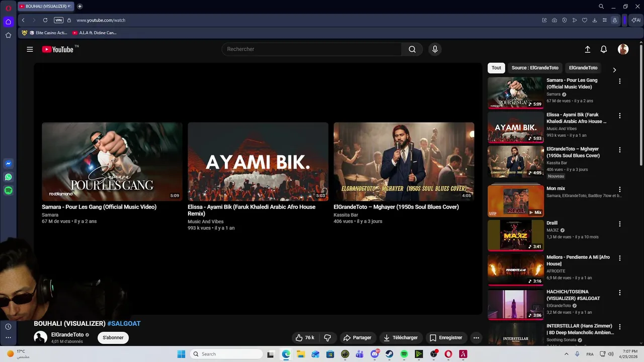
Task: Open Messenger in the Opera sidebar
Action: tap(8, 163)
